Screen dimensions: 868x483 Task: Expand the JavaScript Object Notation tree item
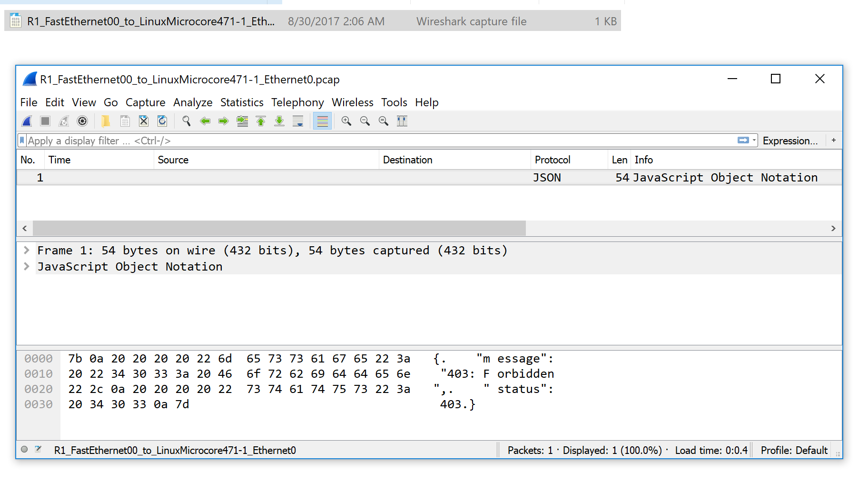[27, 266]
